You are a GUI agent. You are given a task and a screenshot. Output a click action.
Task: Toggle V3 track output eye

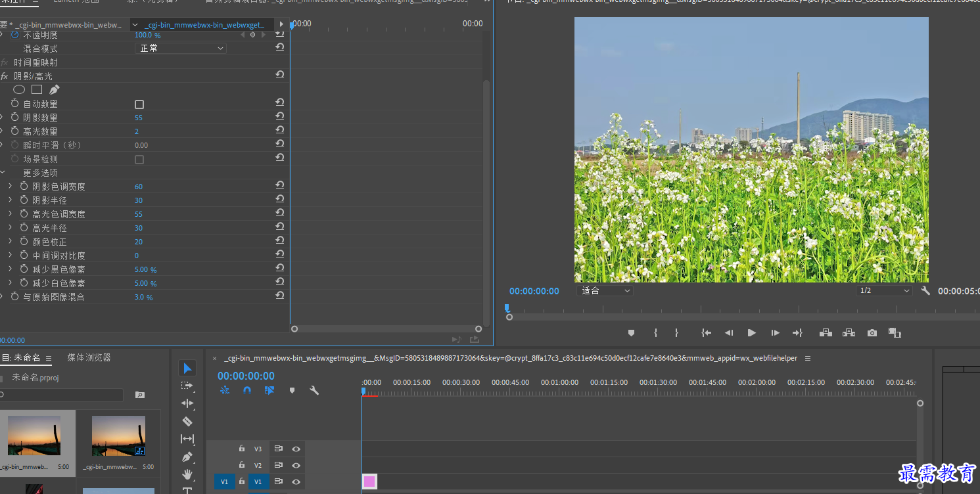[x=296, y=449]
